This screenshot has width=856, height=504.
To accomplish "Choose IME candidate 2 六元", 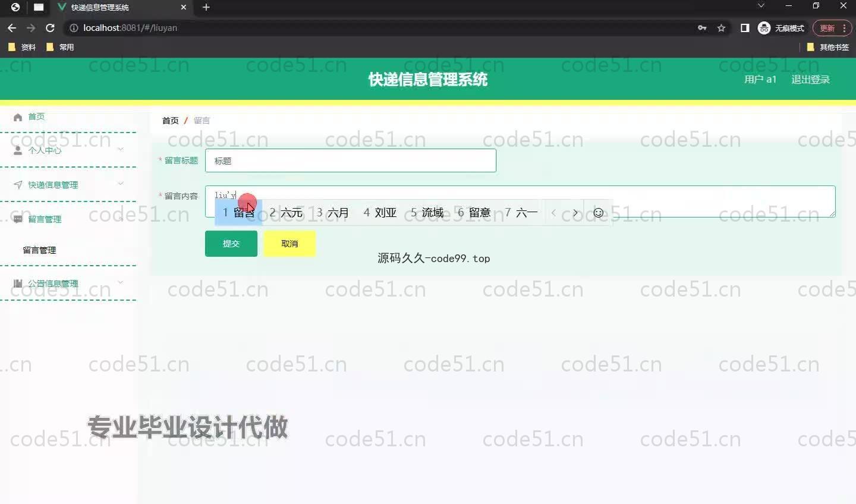I will (286, 213).
